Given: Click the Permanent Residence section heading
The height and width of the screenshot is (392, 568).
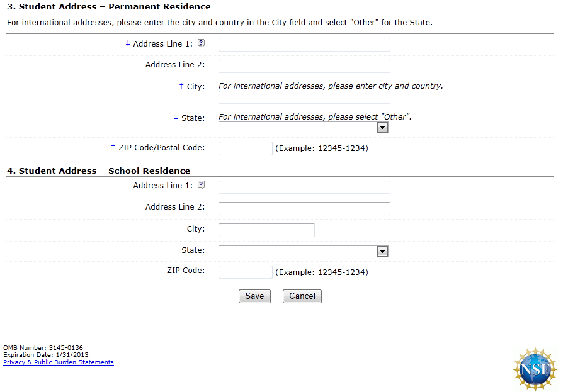Looking at the screenshot, I should [x=108, y=7].
